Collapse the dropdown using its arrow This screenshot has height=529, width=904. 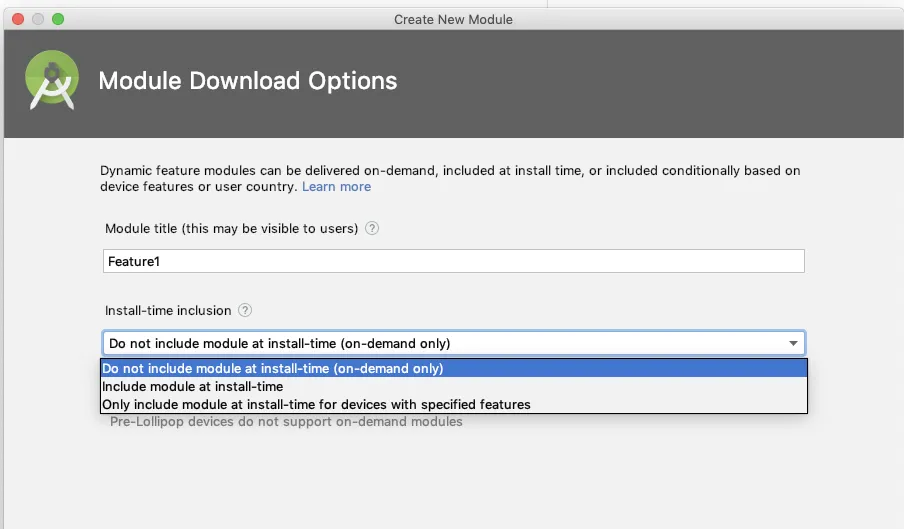[x=793, y=343]
